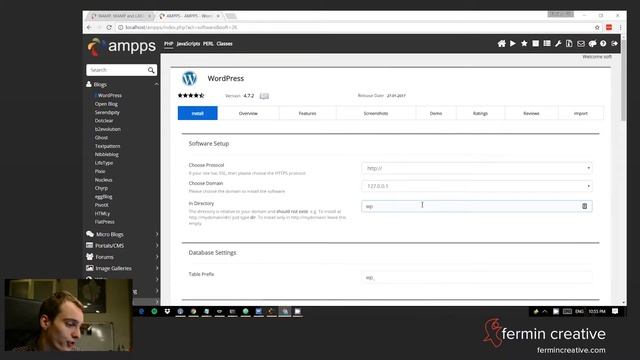640x360 pixels.
Task: Click the changelog icon beside version 4.7.2
Action: [264, 96]
